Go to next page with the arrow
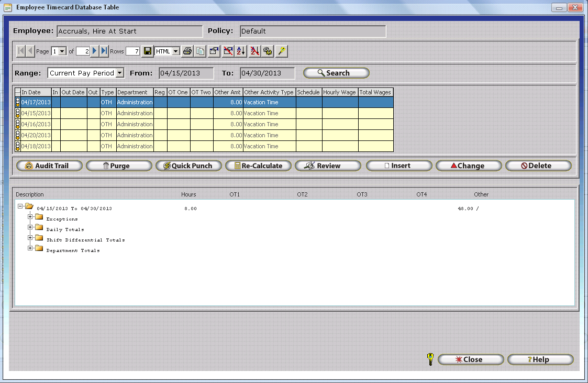Viewport: 588px width, 383px height. click(x=95, y=51)
